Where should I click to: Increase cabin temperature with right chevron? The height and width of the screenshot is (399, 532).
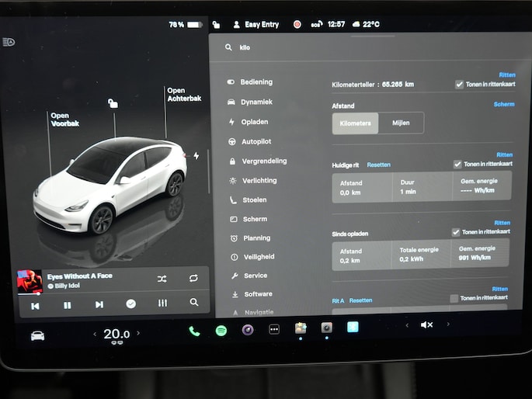139,333
